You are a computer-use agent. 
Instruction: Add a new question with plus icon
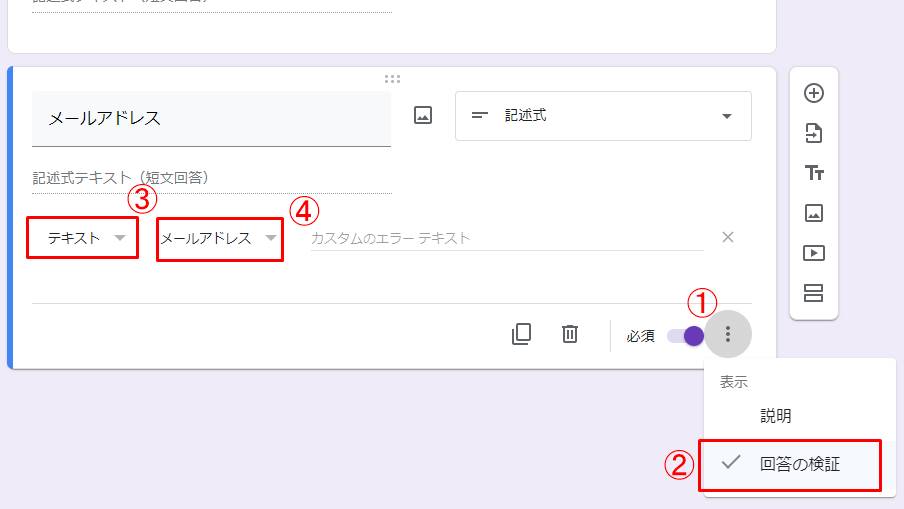click(x=813, y=93)
